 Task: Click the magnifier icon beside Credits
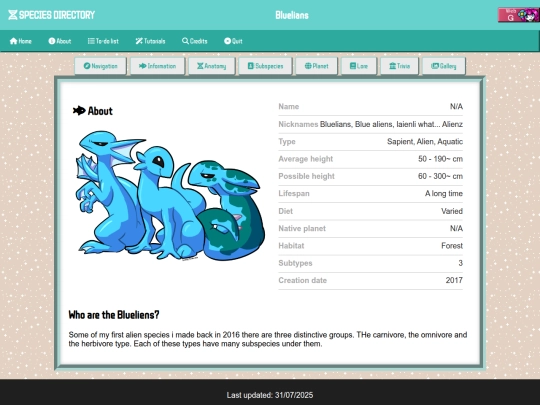point(185,41)
